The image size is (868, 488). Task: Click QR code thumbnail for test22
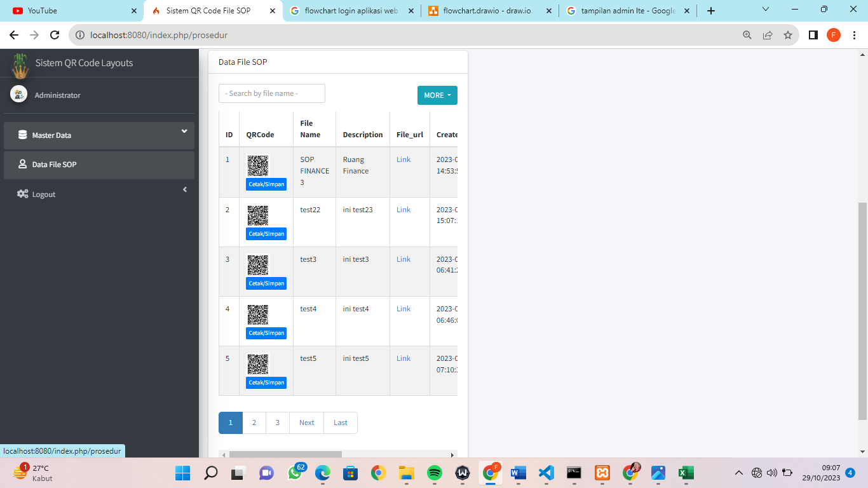[257, 215]
